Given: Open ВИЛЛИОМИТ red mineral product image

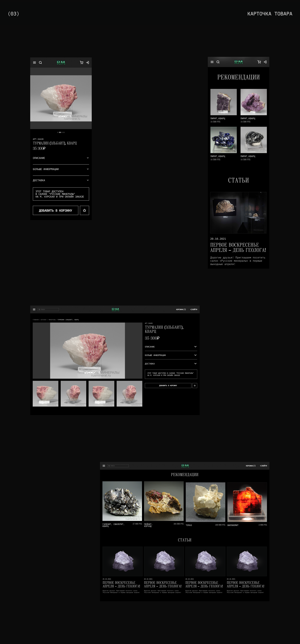Looking at the screenshot, I should coord(247,502).
